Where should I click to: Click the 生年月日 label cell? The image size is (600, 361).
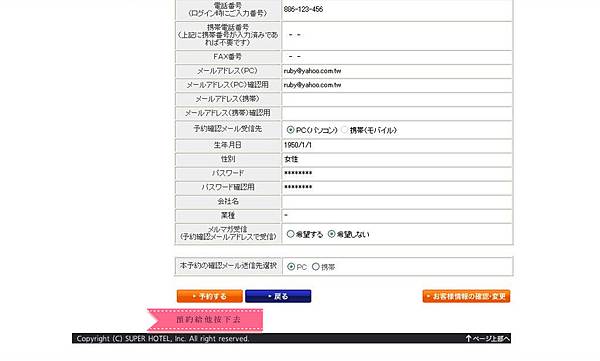pyautogui.click(x=228, y=145)
